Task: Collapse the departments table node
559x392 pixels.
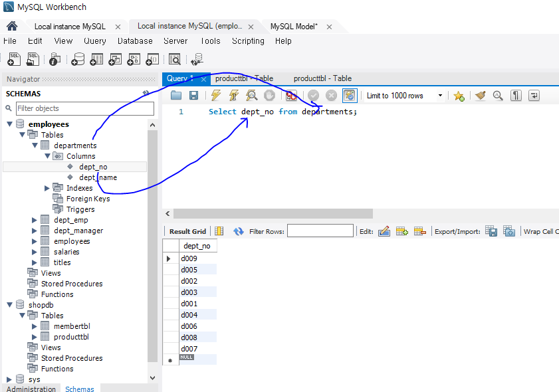Action: 35,146
